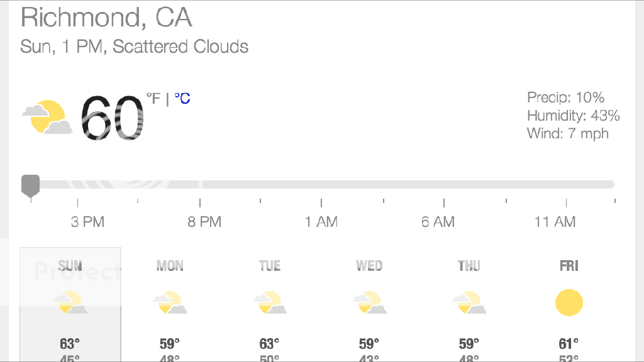Click the hourly time slider handle
The image size is (644, 362).
(x=30, y=185)
